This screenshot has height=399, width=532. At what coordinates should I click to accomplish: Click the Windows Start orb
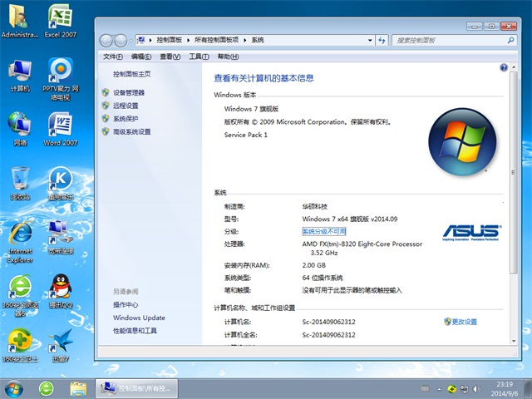[14, 387]
